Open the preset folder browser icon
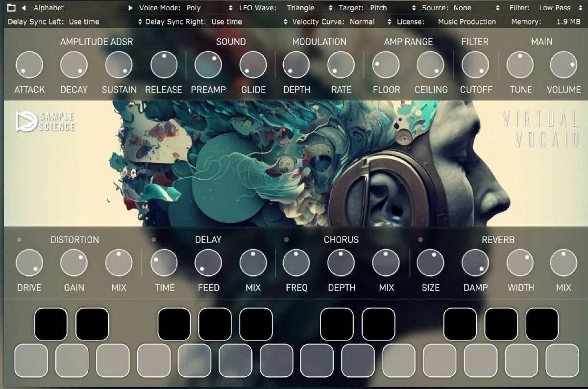 pyautogui.click(x=11, y=8)
